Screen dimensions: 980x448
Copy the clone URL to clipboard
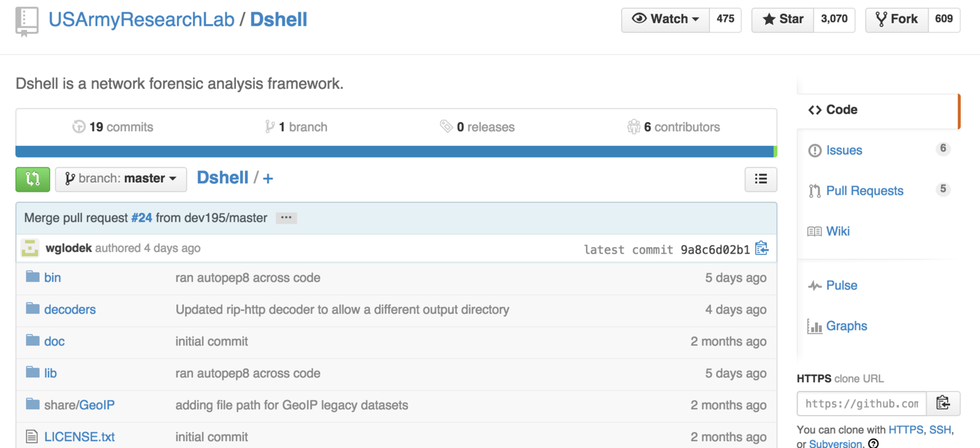pos(943,403)
